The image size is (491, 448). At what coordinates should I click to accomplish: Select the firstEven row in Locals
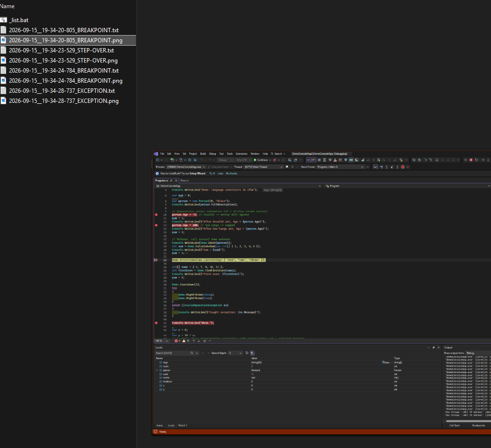297,382
